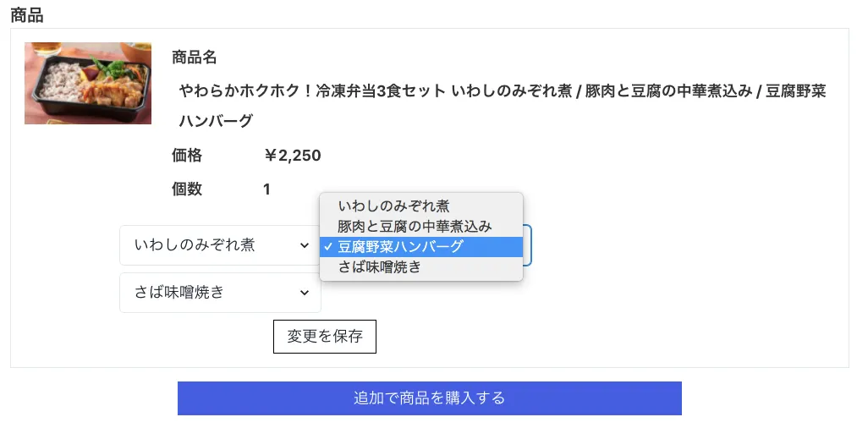This screenshot has width=868, height=428.
Task: Click the 商品名 label
Action: click(x=195, y=58)
